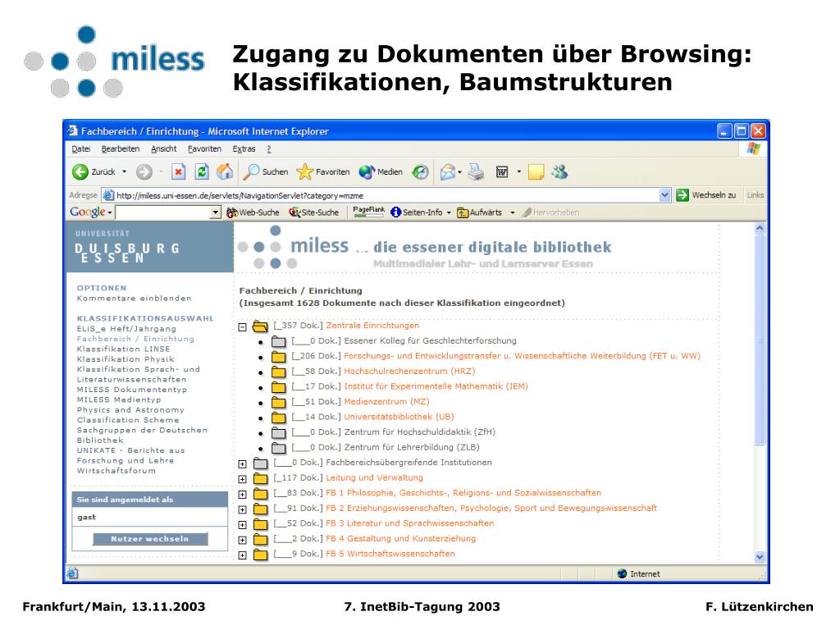Expand the FB 2 Erziehungswissenschaften node
The image size is (840, 630).
[x=243, y=509]
